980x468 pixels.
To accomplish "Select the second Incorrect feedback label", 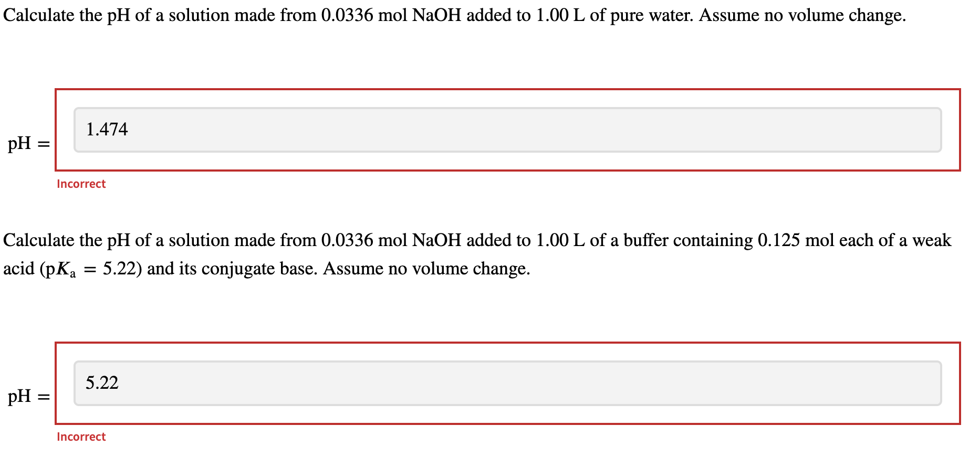I will pyautogui.click(x=81, y=437).
